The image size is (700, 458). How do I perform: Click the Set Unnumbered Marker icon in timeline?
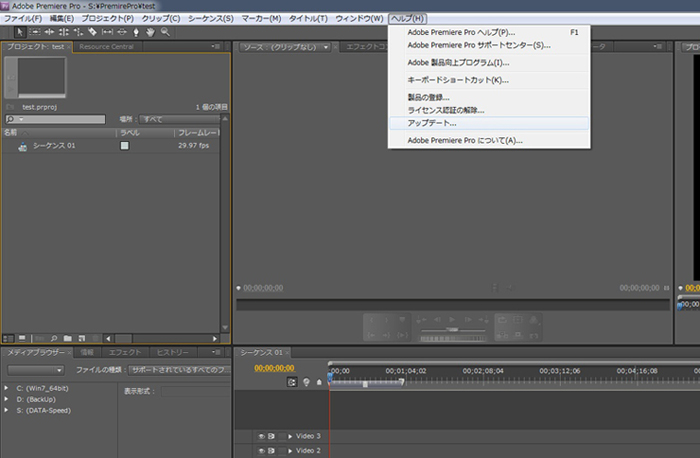319,382
